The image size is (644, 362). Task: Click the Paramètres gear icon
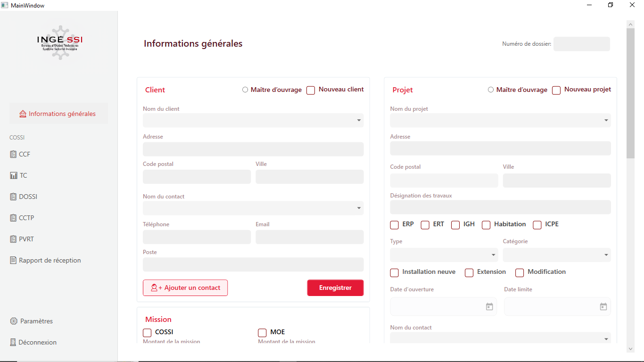tap(14, 321)
